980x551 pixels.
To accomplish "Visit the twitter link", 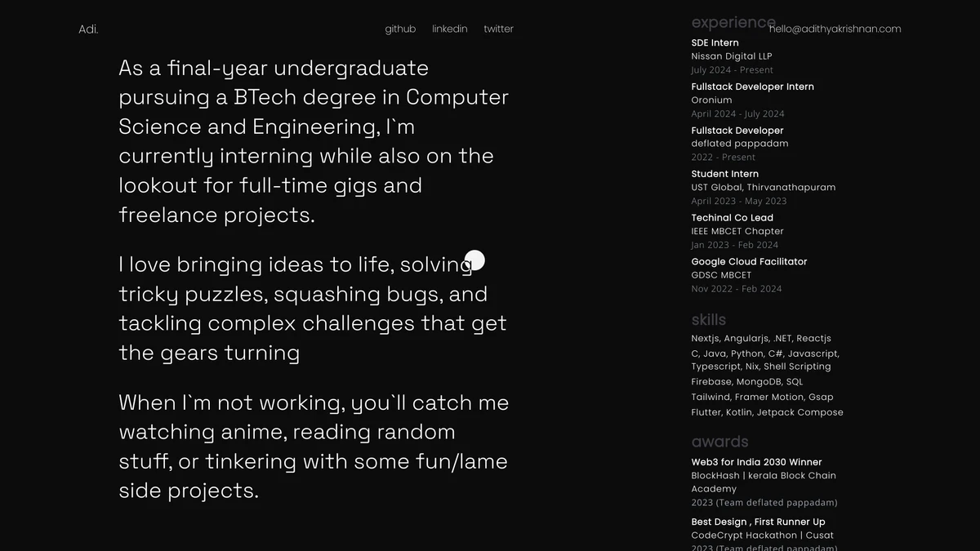I will pos(498,29).
